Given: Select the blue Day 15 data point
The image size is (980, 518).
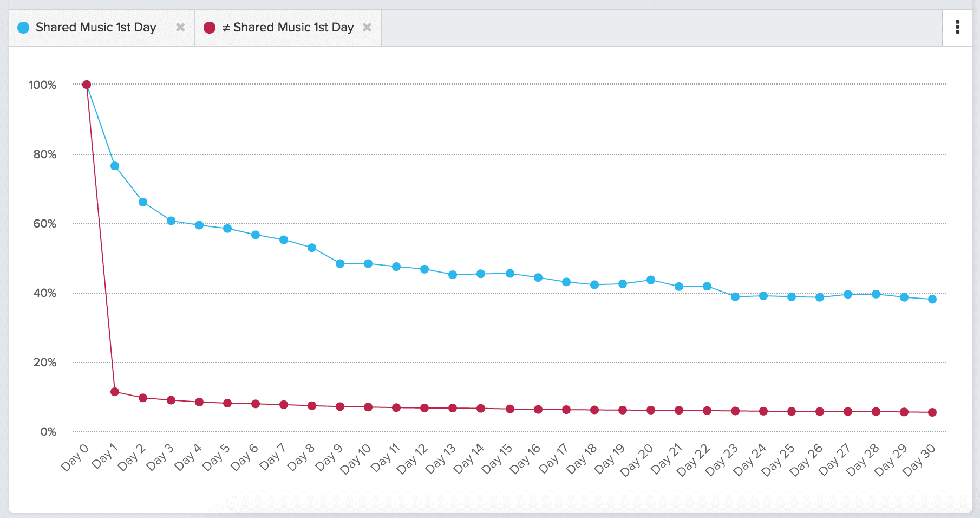Looking at the screenshot, I should 509,273.
